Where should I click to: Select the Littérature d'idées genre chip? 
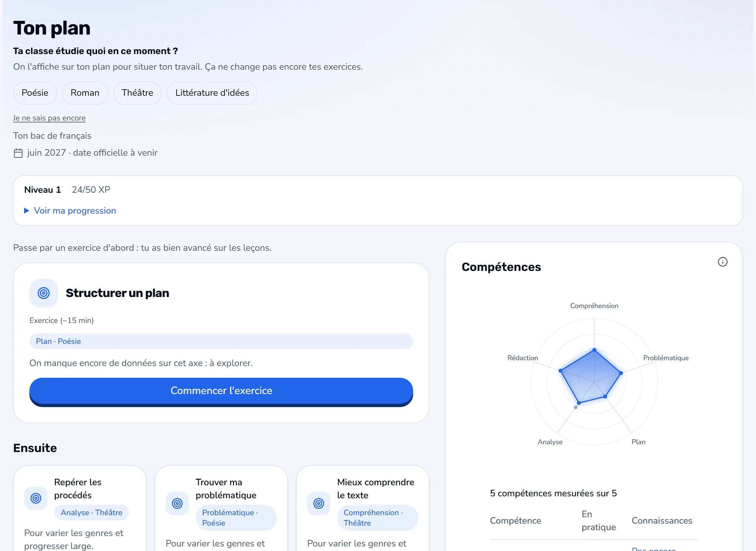(x=212, y=93)
